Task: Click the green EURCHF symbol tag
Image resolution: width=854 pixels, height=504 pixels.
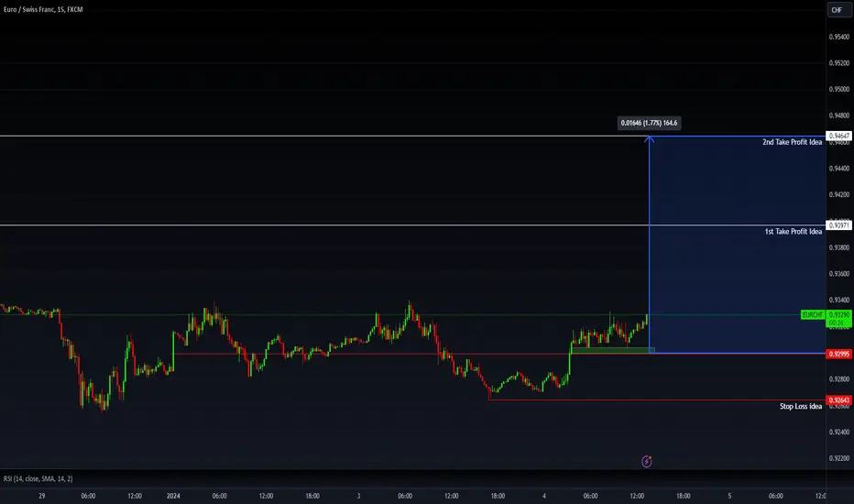Action: point(813,315)
